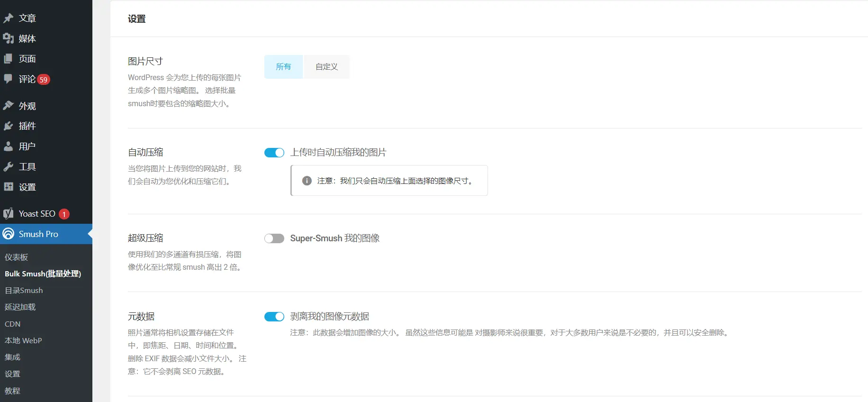Click the wrench icon beside 工具
Screen dimensions: 868x402
pos(8,167)
